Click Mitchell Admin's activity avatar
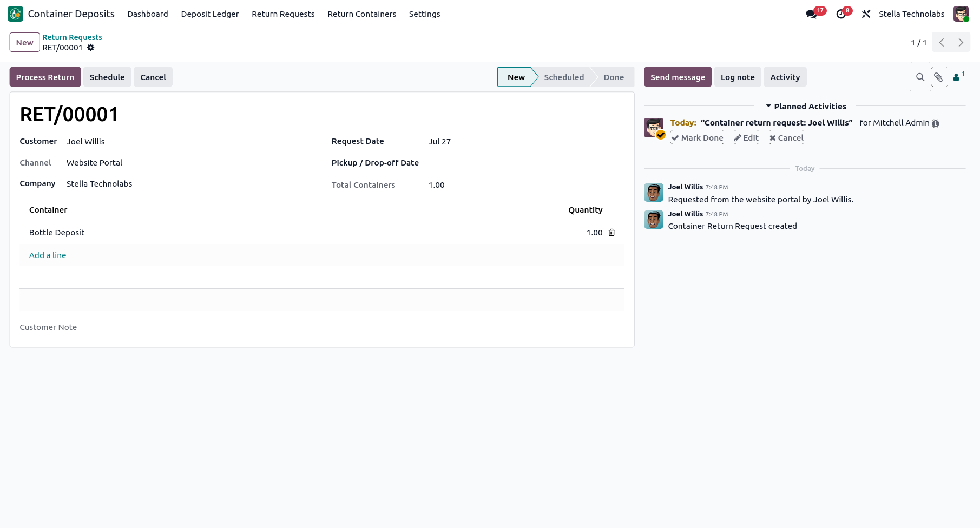This screenshot has height=528, width=980. click(654, 128)
